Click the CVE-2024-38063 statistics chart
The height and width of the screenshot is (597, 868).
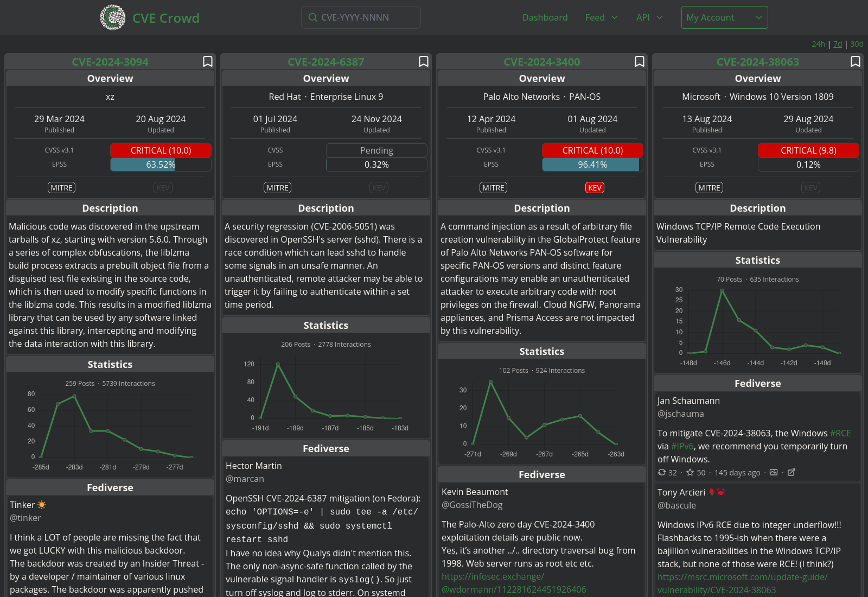(x=758, y=326)
